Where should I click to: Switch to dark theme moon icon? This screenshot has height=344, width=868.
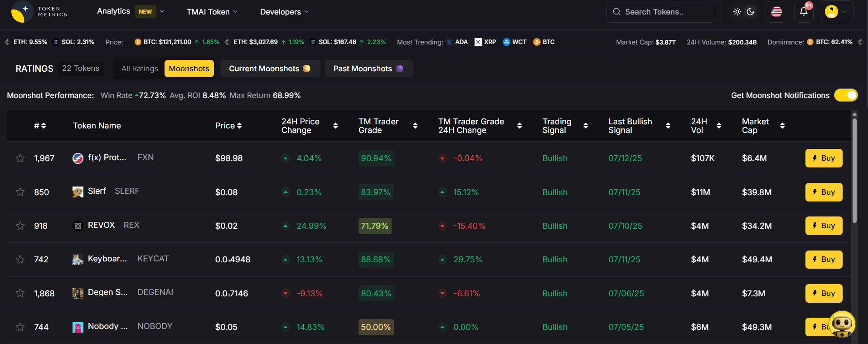751,12
